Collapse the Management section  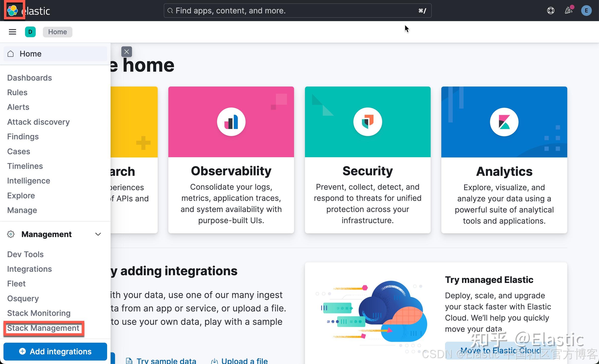pos(98,234)
